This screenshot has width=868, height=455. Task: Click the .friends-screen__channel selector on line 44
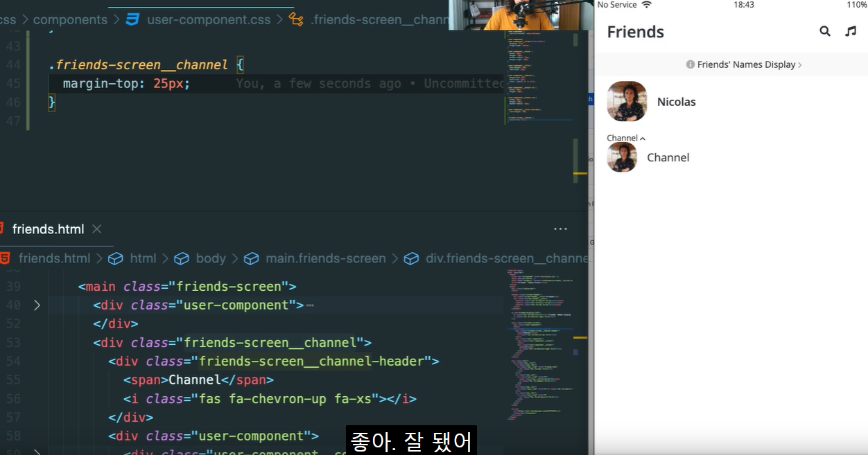(x=138, y=65)
